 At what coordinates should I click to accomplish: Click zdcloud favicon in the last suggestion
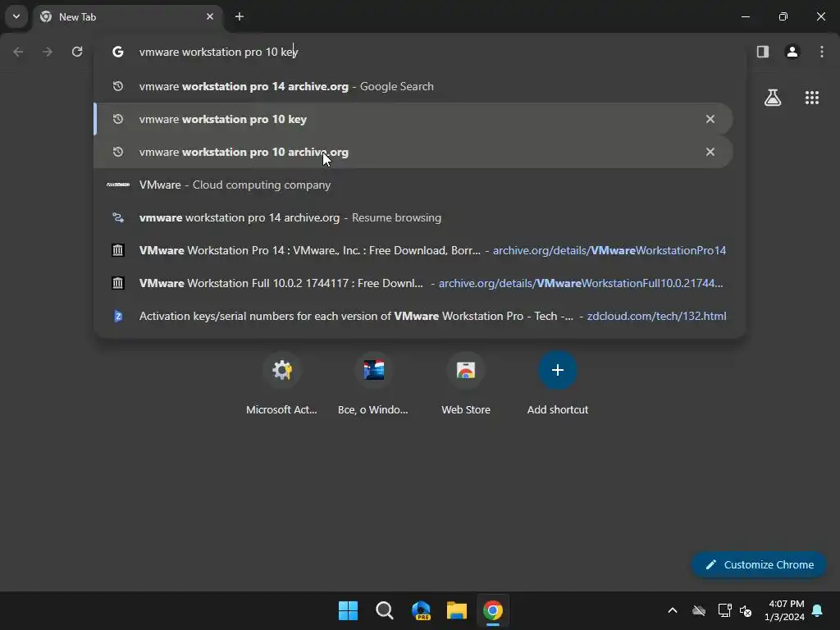[118, 316]
